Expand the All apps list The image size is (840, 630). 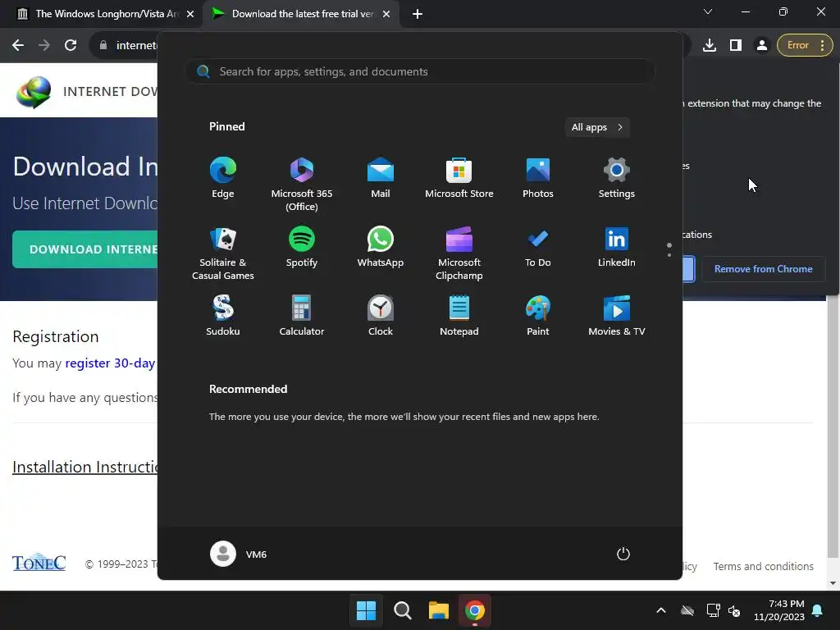pos(597,127)
